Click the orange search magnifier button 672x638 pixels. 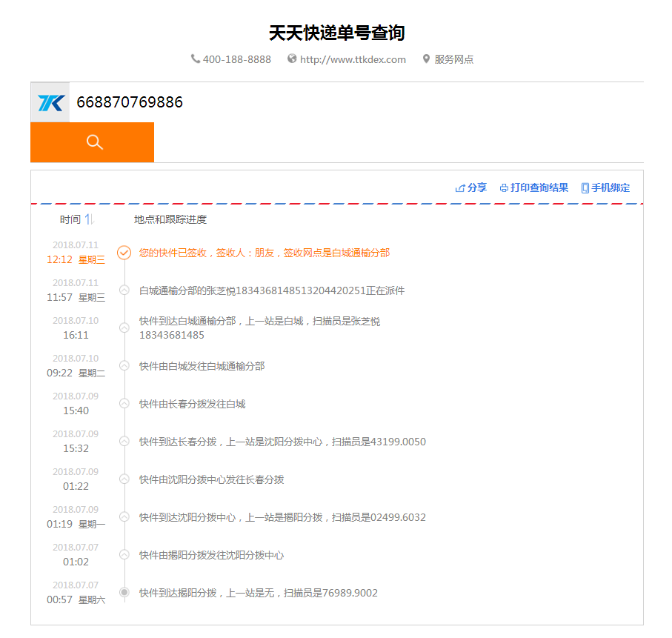pos(92,142)
